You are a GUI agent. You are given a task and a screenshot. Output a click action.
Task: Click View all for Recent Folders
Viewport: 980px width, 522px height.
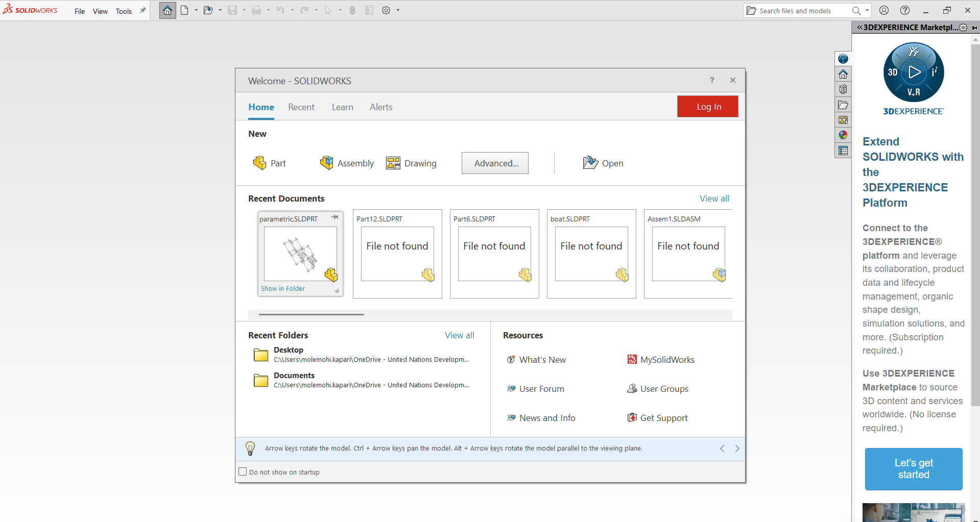[459, 335]
